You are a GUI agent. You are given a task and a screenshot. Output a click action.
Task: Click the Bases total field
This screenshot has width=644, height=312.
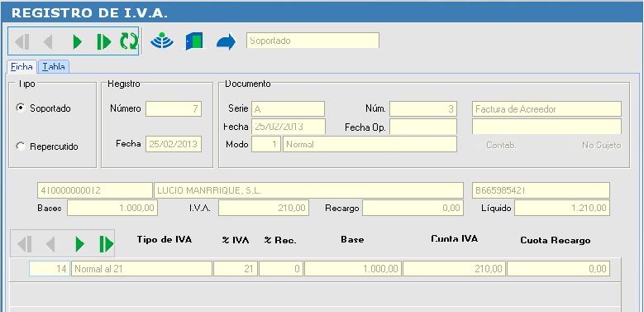click(112, 208)
